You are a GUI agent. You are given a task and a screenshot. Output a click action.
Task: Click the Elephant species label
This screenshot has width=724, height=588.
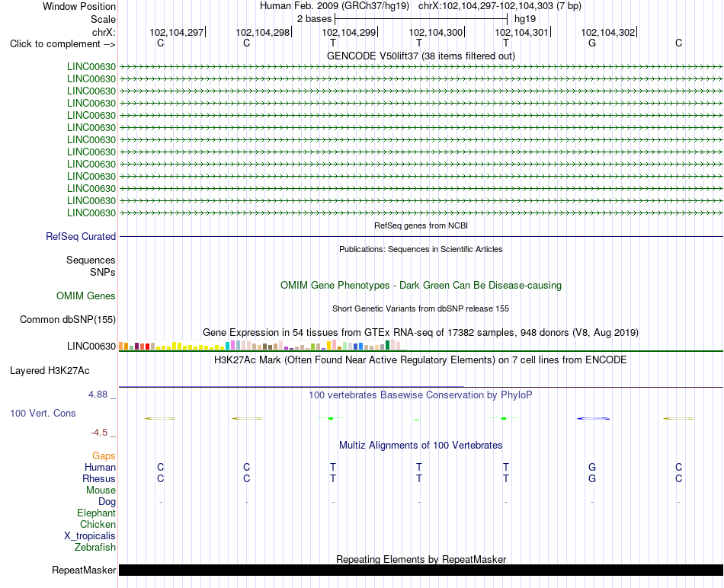97,513
